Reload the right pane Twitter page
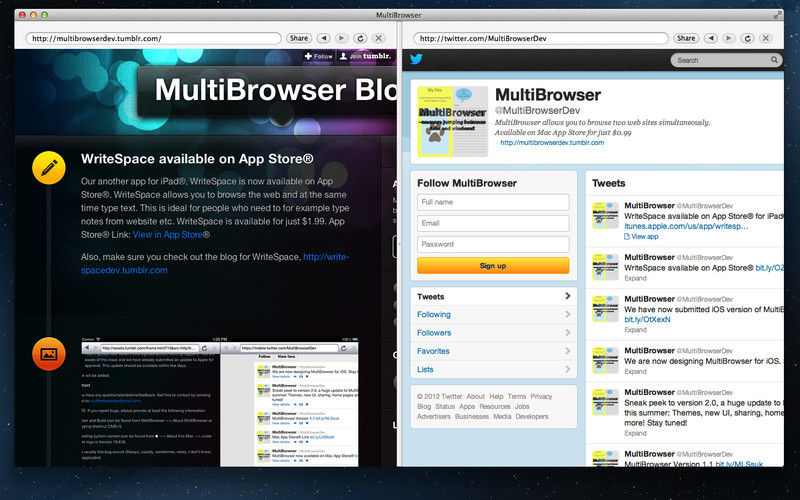The width and height of the screenshot is (800, 500). [x=747, y=38]
